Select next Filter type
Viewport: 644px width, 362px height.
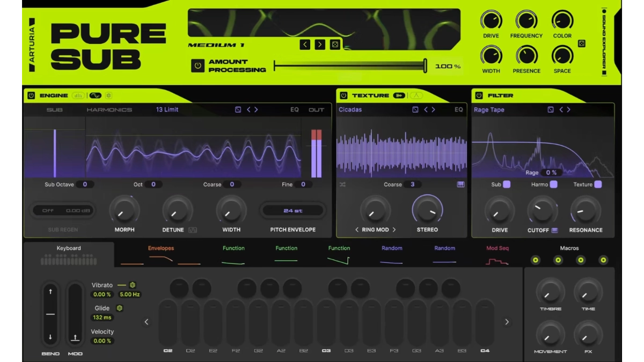click(x=568, y=109)
